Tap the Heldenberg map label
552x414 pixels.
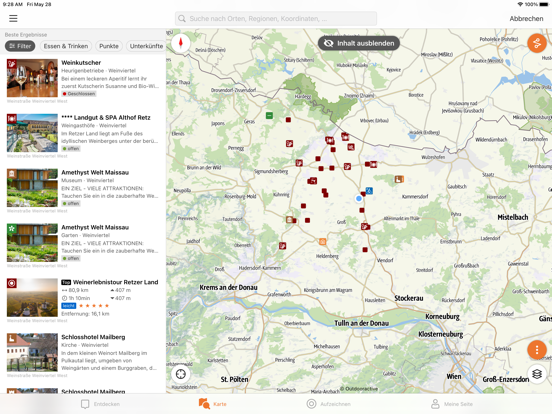327,256
